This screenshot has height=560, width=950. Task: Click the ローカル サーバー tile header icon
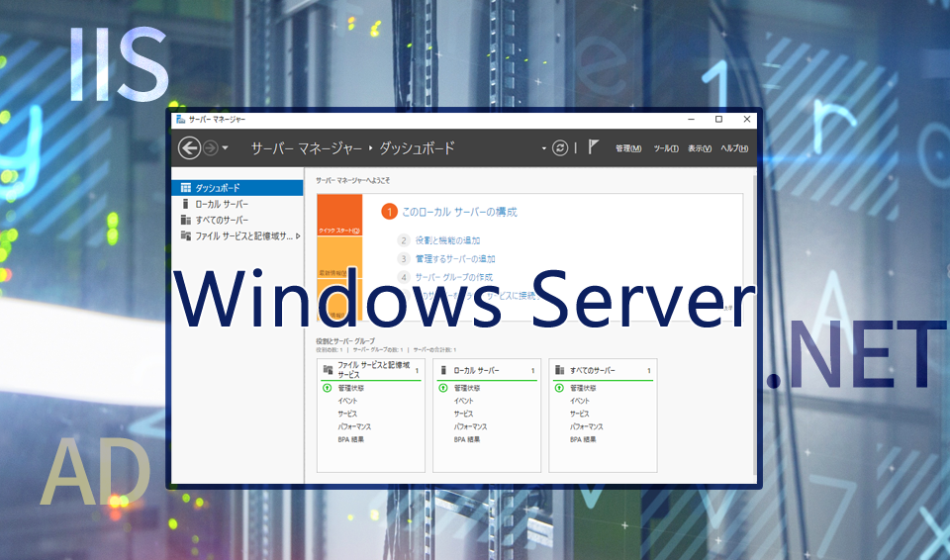443,370
